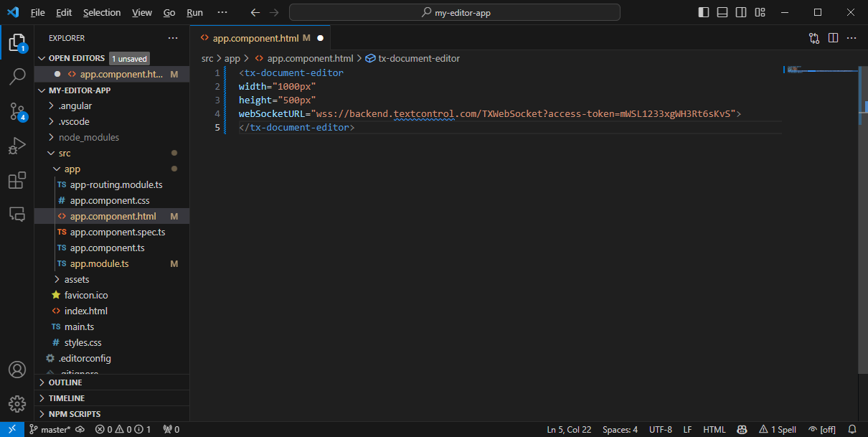Toggle Panel visibility in title bar
The image size is (868, 437).
(722, 12)
